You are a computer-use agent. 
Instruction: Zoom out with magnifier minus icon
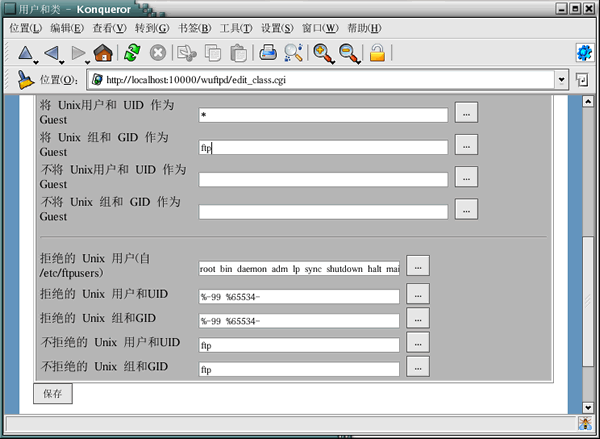(x=348, y=53)
